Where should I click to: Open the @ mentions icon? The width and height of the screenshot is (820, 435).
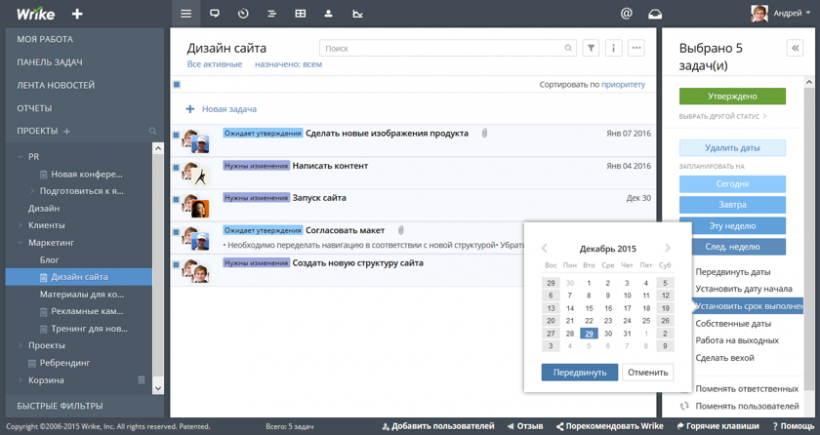click(626, 14)
